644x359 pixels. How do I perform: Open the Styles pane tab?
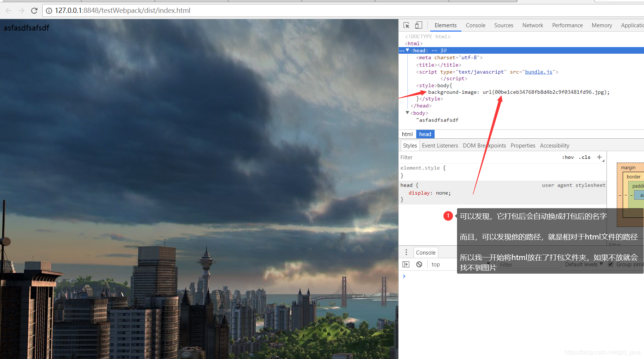point(410,146)
